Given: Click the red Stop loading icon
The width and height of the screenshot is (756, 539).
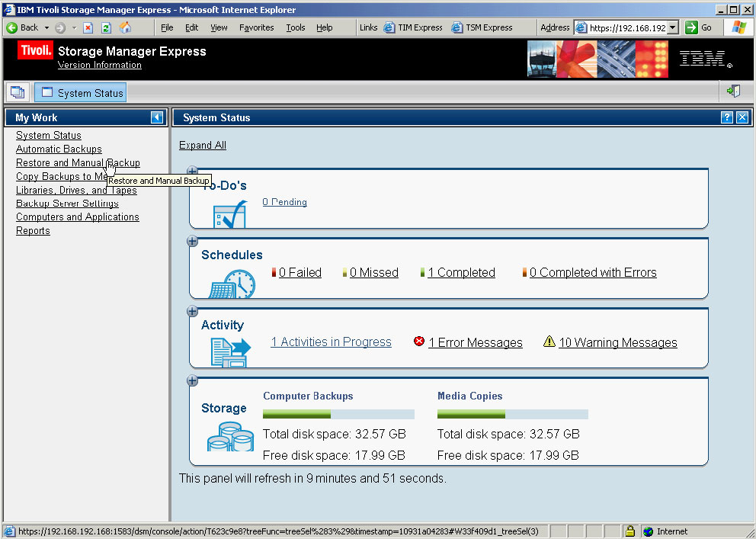Looking at the screenshot, I should [88, 28].
